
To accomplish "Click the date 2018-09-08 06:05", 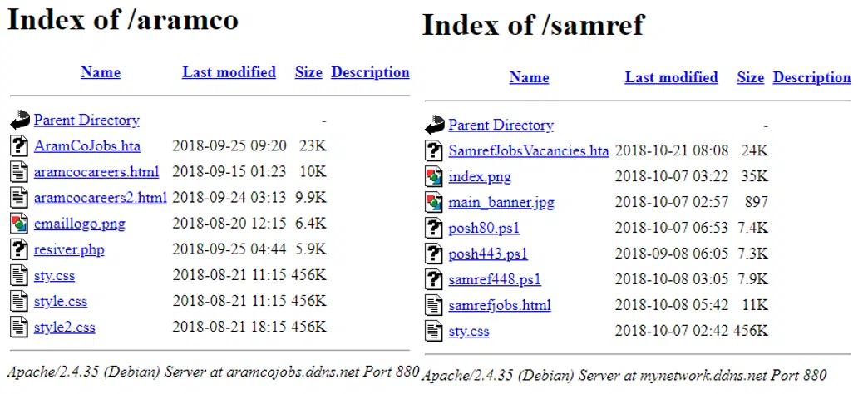I will coord(672,254).
